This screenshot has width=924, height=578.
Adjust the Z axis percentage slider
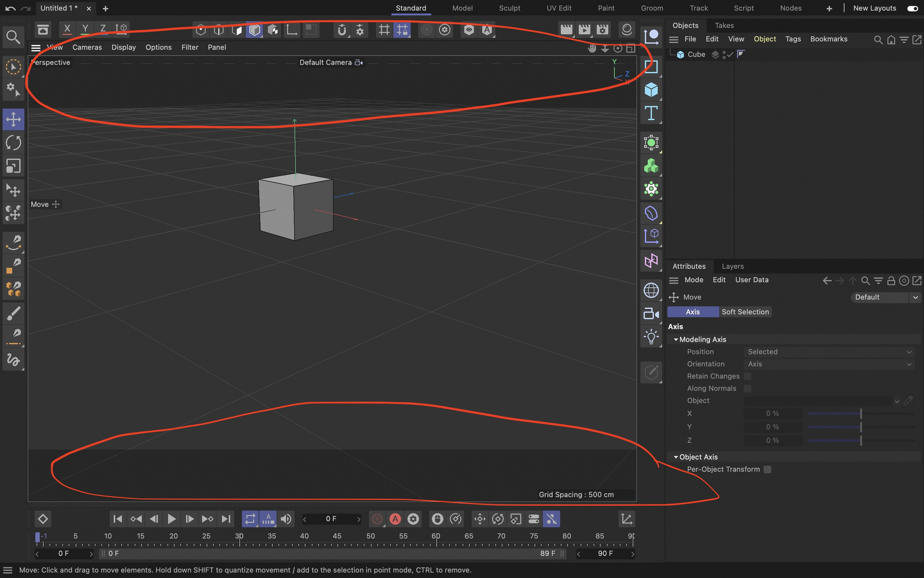pyautogui.click(x=860, y=440)
